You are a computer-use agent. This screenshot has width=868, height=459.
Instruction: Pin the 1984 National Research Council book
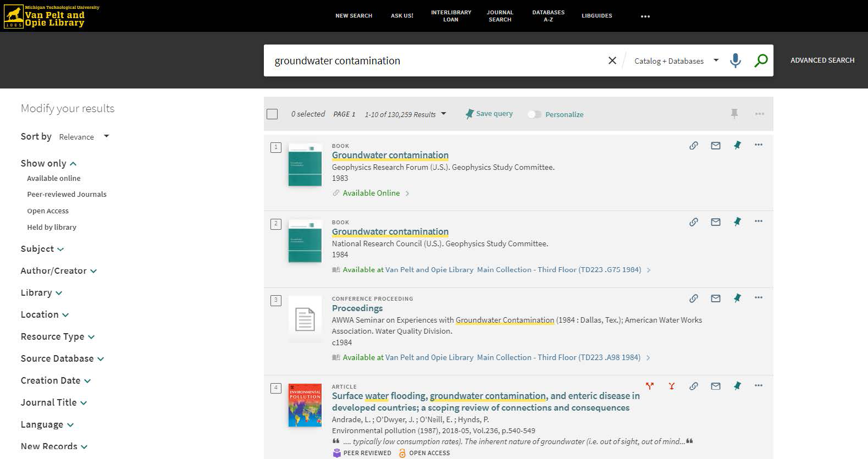pyautogui.click(x=737, y=222)
